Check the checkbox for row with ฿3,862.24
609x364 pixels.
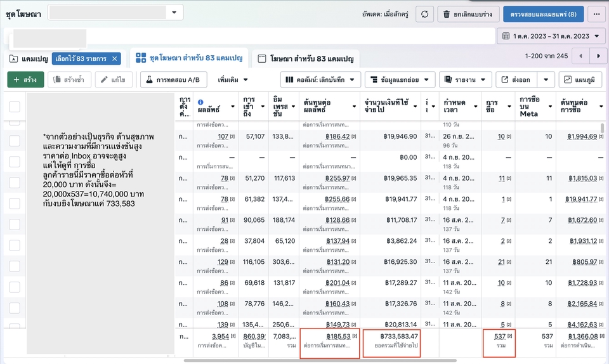pyautogui.click(x=15, y=245)
